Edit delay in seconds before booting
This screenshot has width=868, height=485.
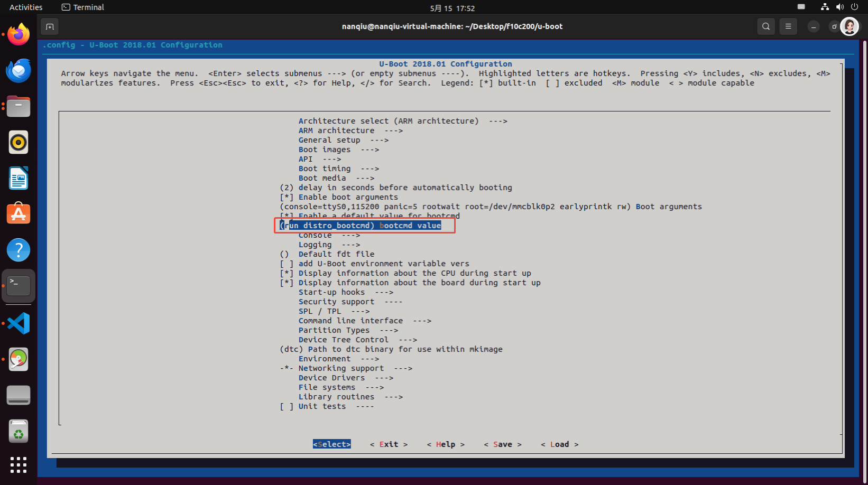point(396,188)
